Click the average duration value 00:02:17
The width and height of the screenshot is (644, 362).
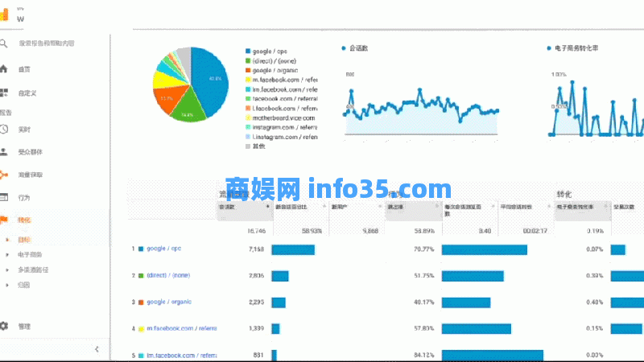(x=535, y=231)
